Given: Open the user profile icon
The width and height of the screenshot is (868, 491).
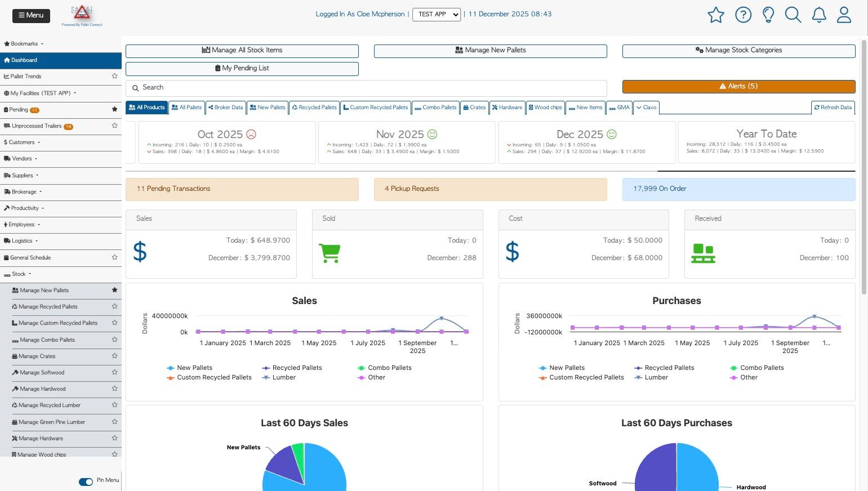Looking at the screenshot, I should [844, 15].
